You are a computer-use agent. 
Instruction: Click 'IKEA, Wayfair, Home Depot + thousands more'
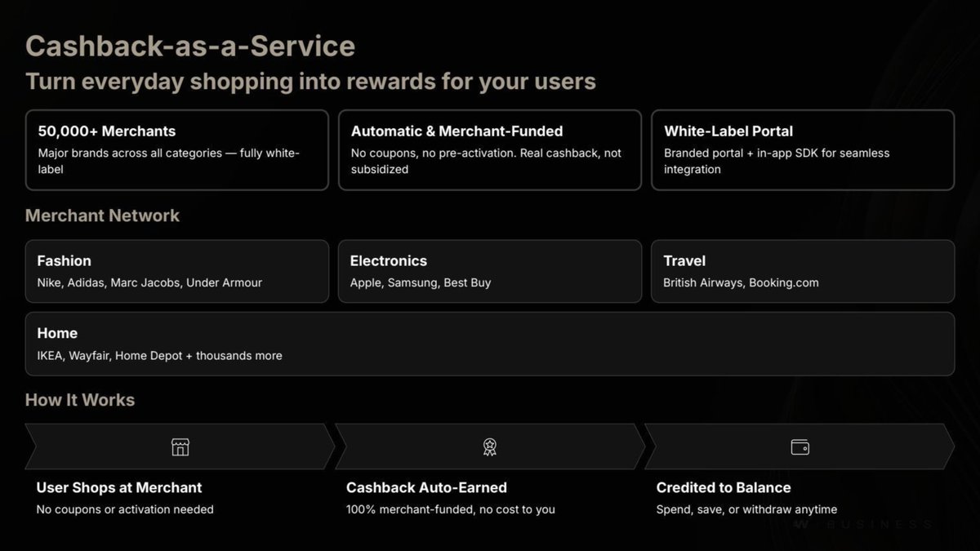pyautogui.click(x=159, y=356)
